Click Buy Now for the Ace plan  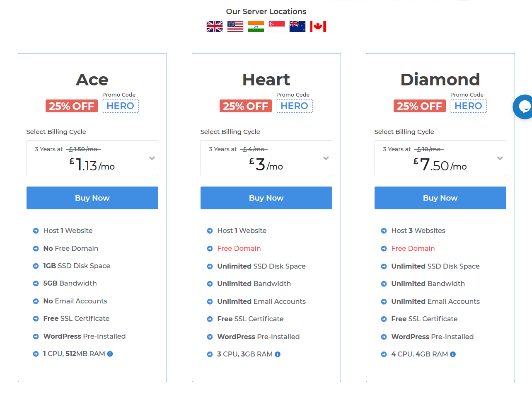point(92,198)
